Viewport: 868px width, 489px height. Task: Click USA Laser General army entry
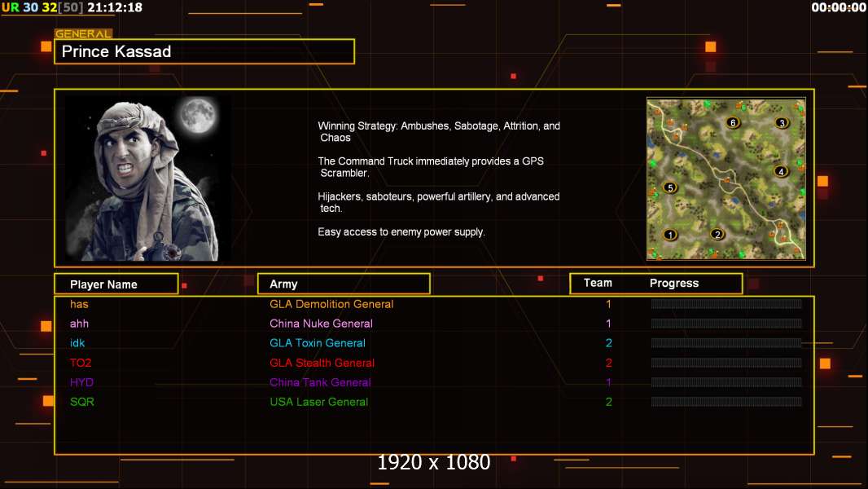[319, 402]
